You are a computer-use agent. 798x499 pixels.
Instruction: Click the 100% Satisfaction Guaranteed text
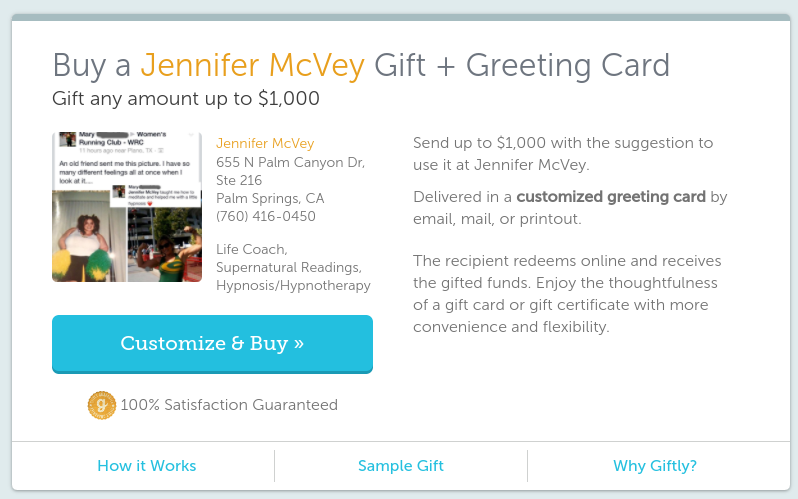(229, 405)
